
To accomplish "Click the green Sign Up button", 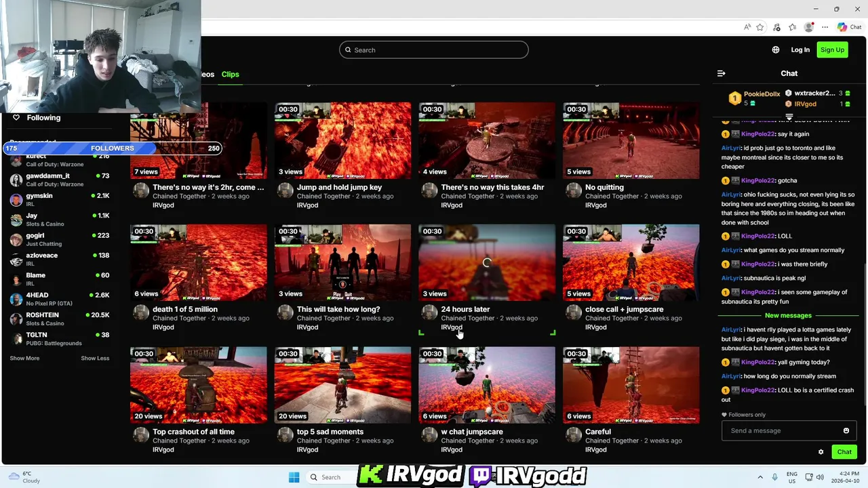I will (832, 49).
